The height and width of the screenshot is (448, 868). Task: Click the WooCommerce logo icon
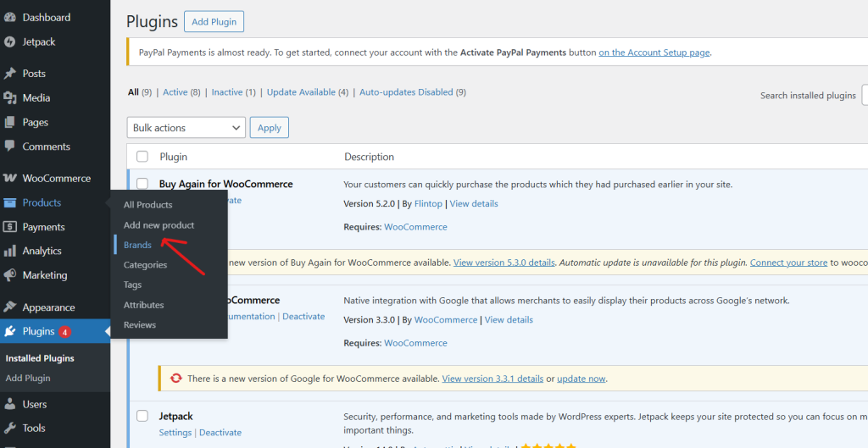[x=9, y=178]
